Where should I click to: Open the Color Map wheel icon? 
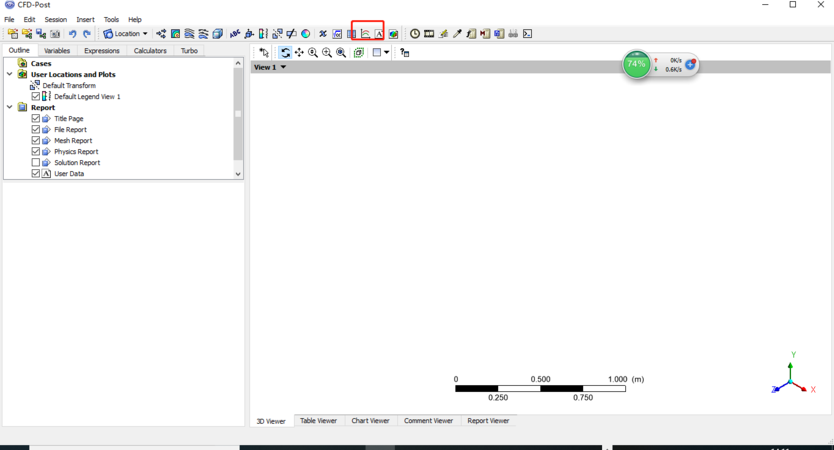[x=306, y=34]
